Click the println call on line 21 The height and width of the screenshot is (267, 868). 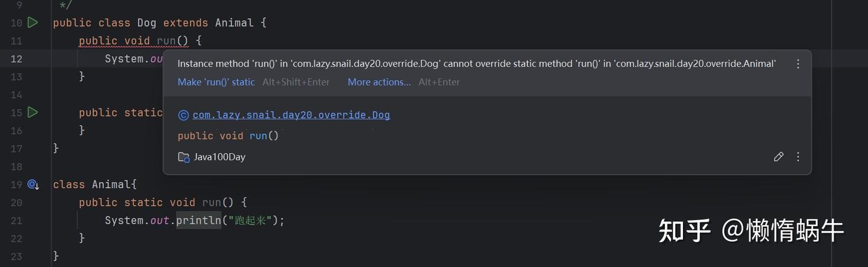pyautogui.click(x=198, y=221)
